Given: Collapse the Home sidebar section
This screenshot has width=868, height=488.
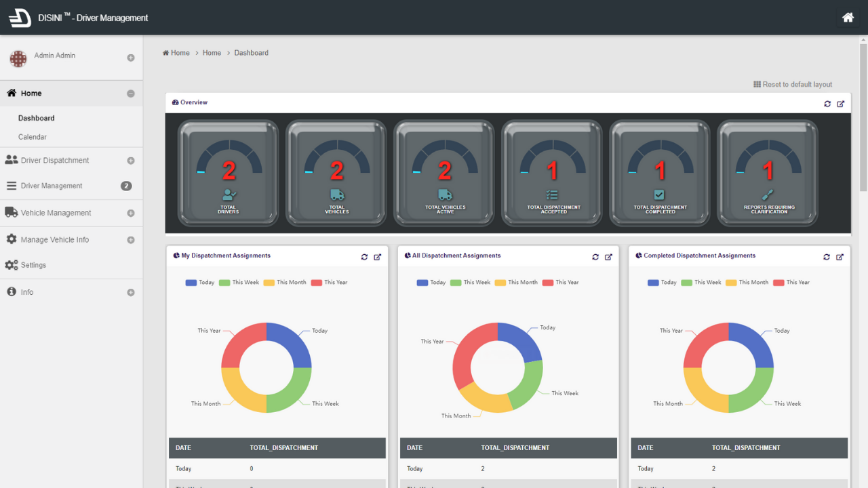Looking at the screenshot, I should click(x=131, y=94).
